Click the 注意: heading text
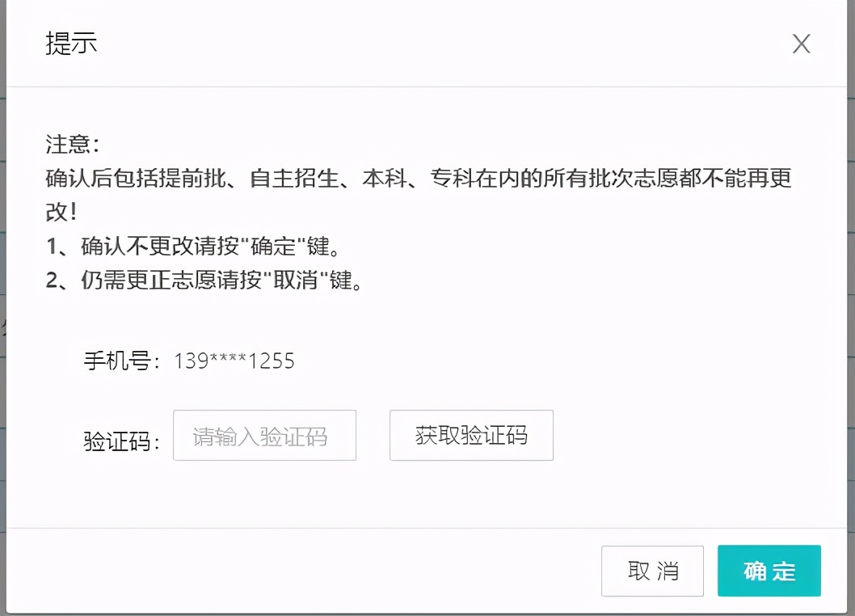 pyautogui.click(x=73, y=144)
